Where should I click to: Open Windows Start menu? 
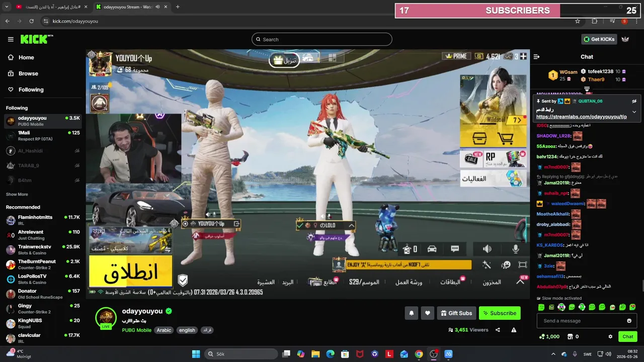pyautogui.click(x=196, y=354)
